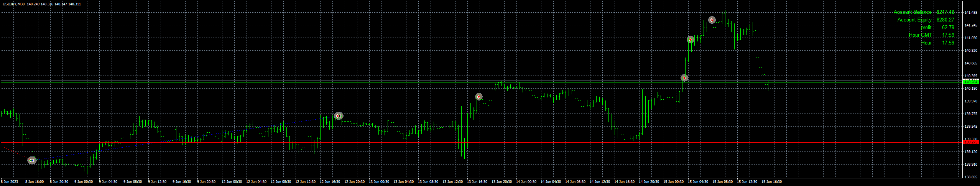Image resolution: width=980 pixels, height=186 pixels.
Task: Click the 15 Jun 16:30 time label
Action: pyautogui.click(x=771, y=182)
